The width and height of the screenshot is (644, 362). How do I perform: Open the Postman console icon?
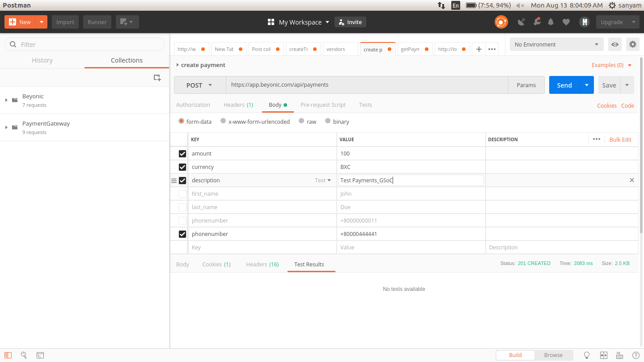(40, 355)
